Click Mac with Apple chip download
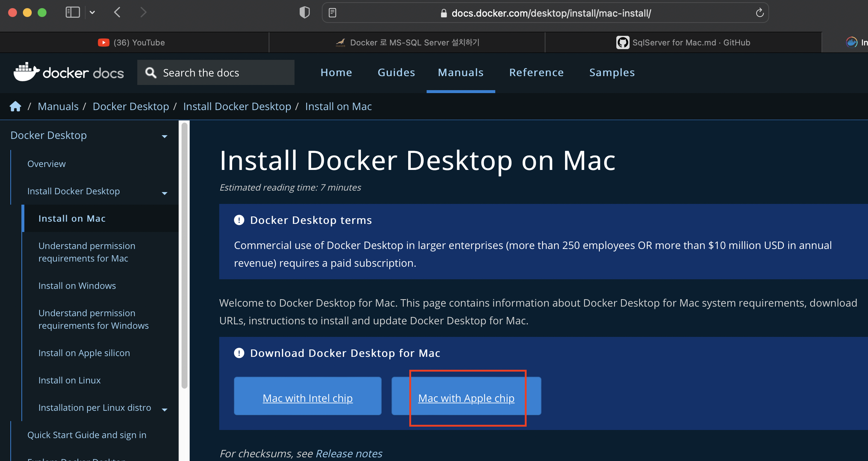 [466, 398]
